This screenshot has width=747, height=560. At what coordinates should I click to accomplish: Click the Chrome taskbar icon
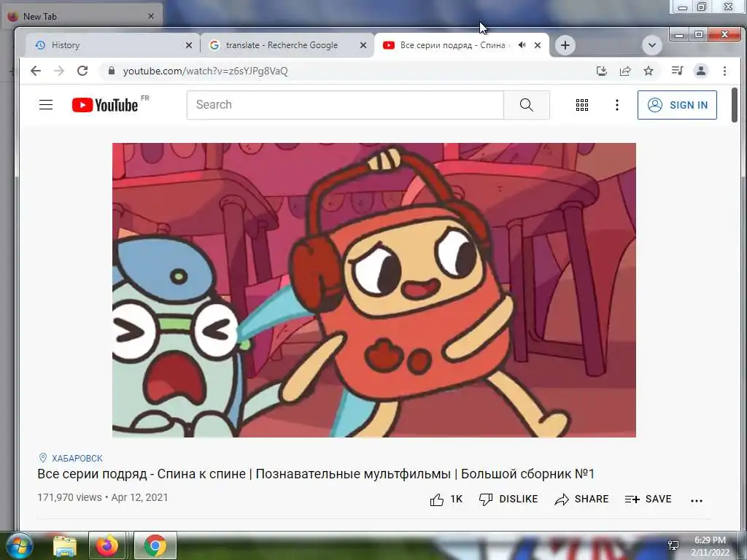tap(155, 545)
